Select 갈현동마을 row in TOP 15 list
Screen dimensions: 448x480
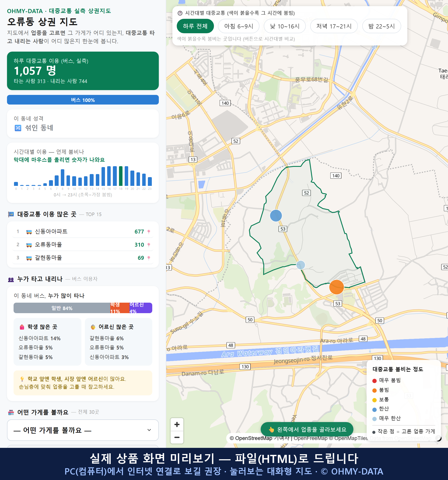(x=83, y=258)
